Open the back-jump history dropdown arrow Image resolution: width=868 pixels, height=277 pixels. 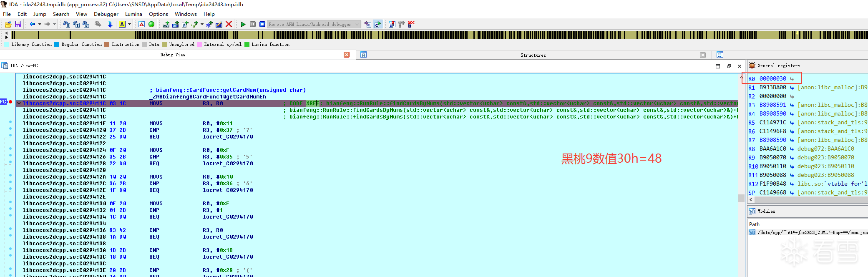pos(40,24)
